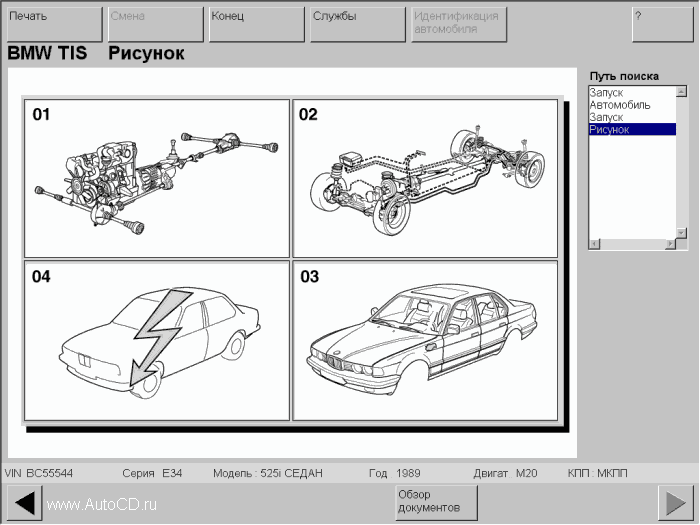Click the Идентификация автомобиля button

(459, 25)
